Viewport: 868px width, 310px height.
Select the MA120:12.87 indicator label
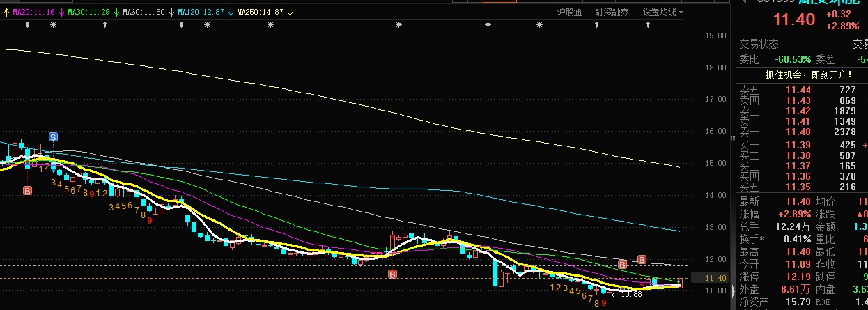point(201,12)
